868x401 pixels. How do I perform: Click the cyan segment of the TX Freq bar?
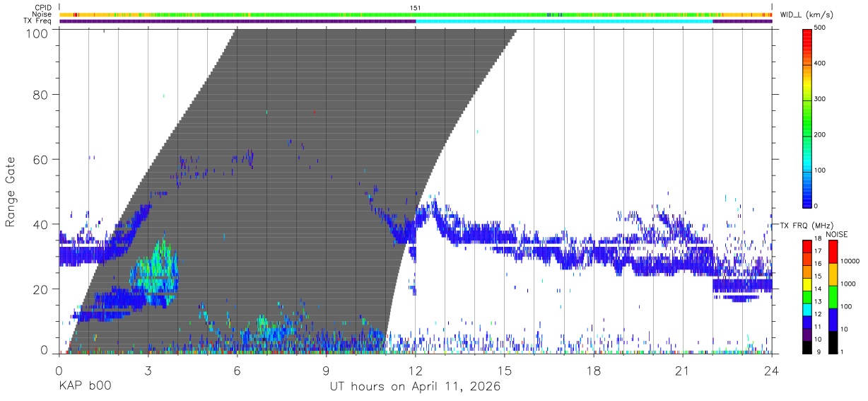pyautogui.click(x=564, y=21)
